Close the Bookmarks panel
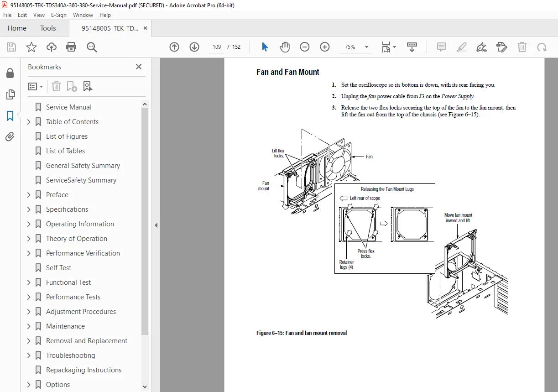The image size is (558, 392). [139, 67]
